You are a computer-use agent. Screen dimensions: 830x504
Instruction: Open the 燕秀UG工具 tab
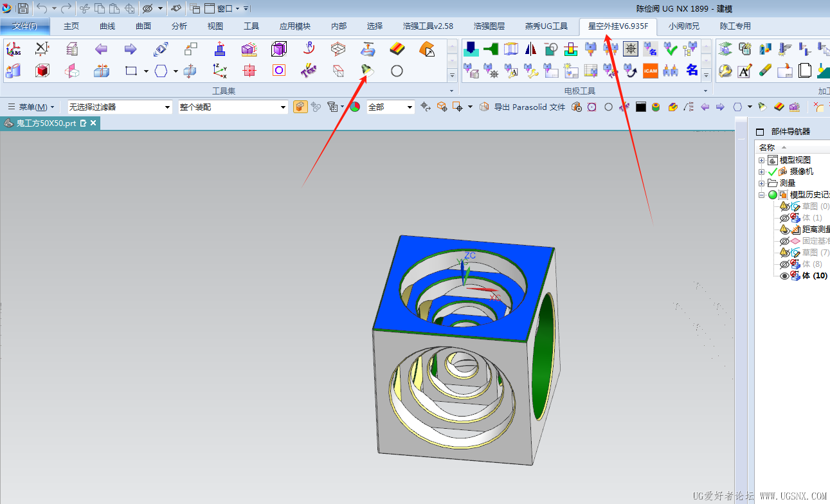[x=546, y=26]
